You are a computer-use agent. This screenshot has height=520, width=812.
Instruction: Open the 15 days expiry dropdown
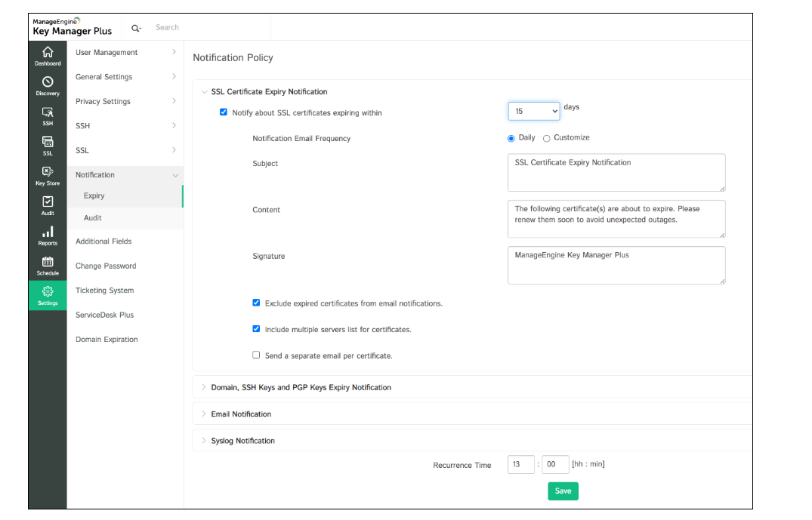tap(533, 111)
